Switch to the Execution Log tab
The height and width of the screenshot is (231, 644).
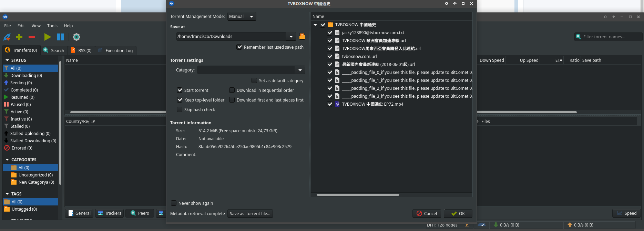[116, 50]
